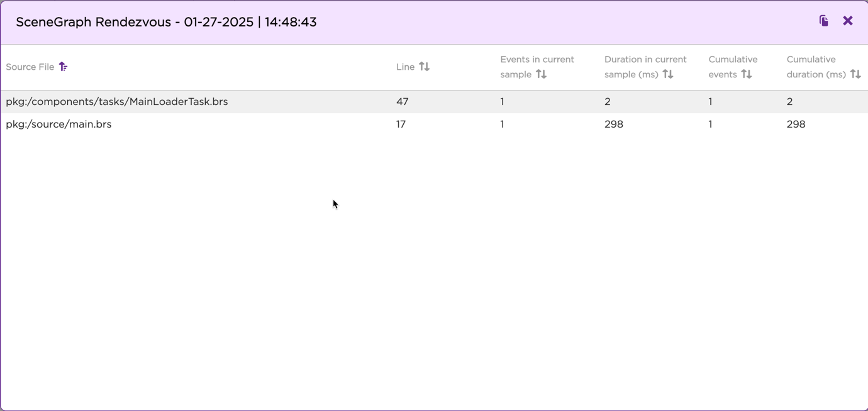This screenshot has width=868, height=411.
Task: Click the Cumulative events header text
Action: tap(733, 60)
